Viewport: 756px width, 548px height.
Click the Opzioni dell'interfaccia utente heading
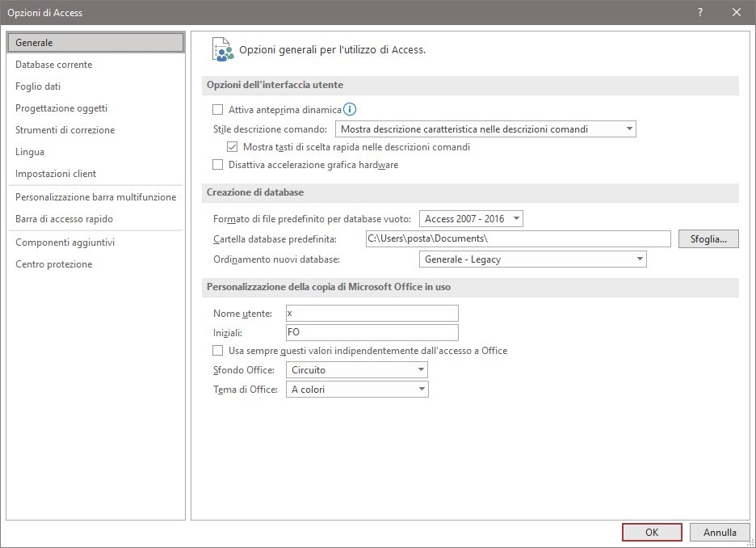coord(275,85)
